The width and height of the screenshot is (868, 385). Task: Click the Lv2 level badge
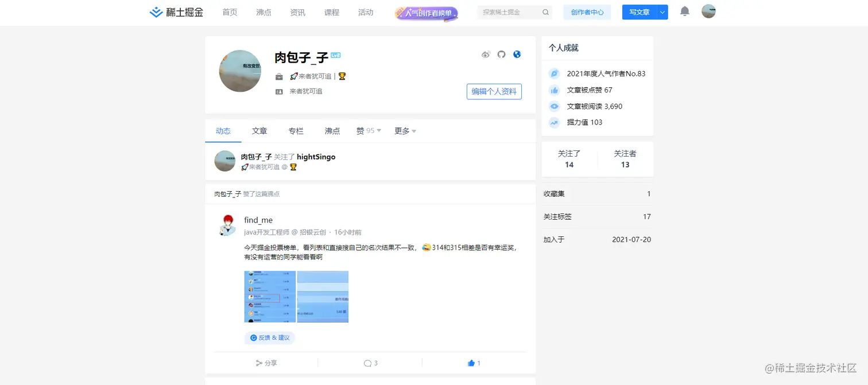click(335, 56)
